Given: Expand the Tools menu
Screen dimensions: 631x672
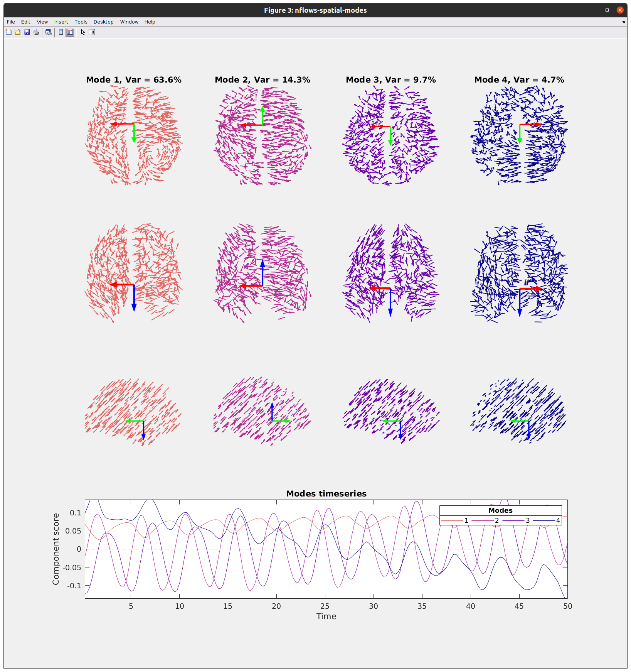Looking at the screenshot, I should coord(81,22).
